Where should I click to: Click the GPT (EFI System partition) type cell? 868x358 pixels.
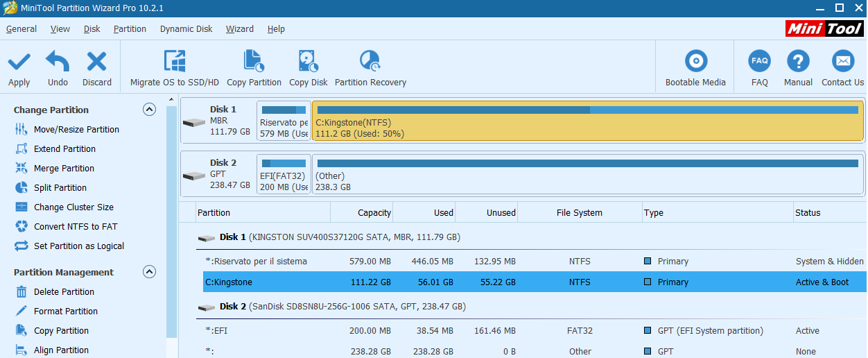point(710,331)
